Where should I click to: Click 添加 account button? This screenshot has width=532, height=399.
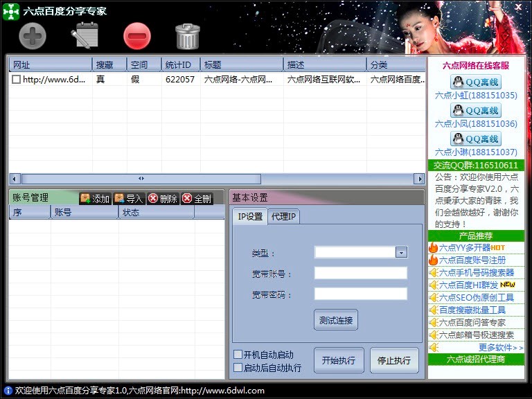tap(96, 199)
